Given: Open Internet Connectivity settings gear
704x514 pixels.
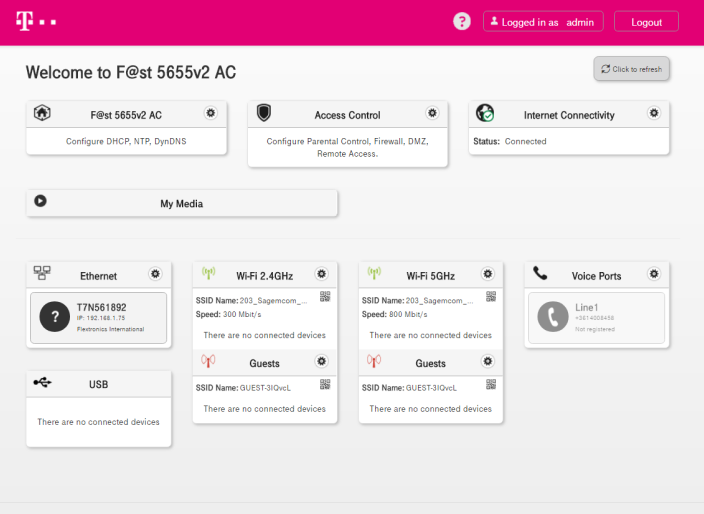Looking at the screenshot, I should [654, 114].
